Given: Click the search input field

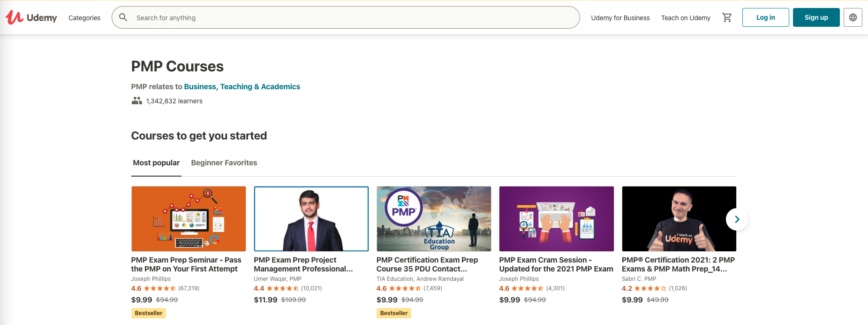Looking at the screenshot, I should point(328,17).
